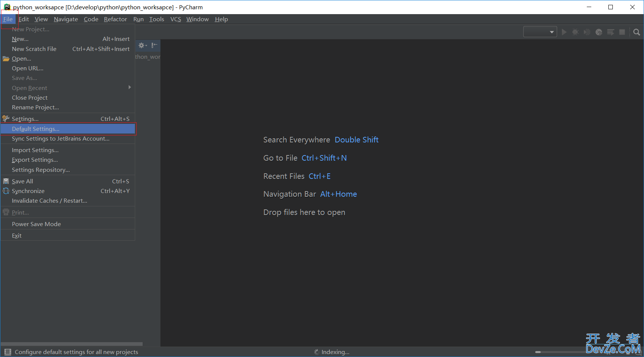Toggle Power Save Mode
The height and width of the screenshot is (357, 644).
(x=68, y=224)
